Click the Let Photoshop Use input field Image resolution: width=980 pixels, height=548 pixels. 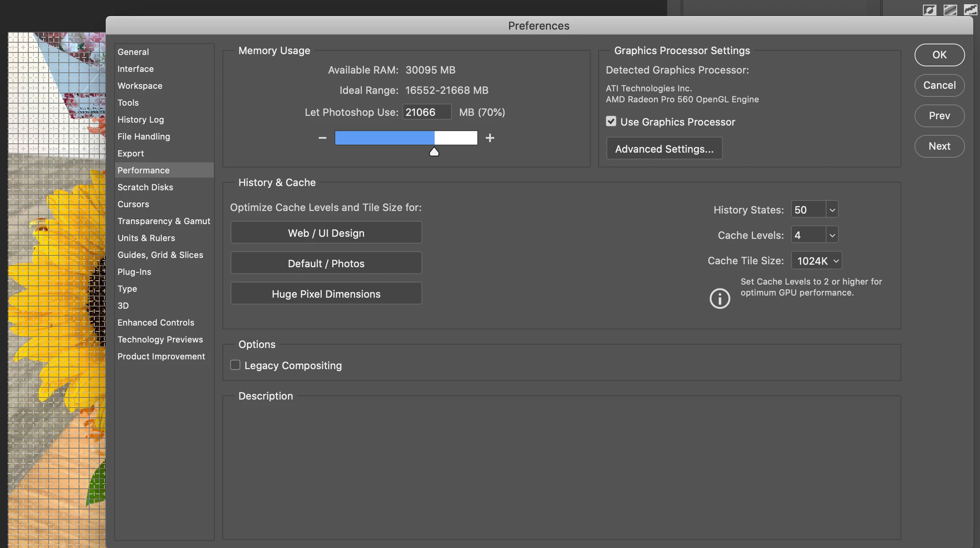pyautogui.click(x=427, y=112)
